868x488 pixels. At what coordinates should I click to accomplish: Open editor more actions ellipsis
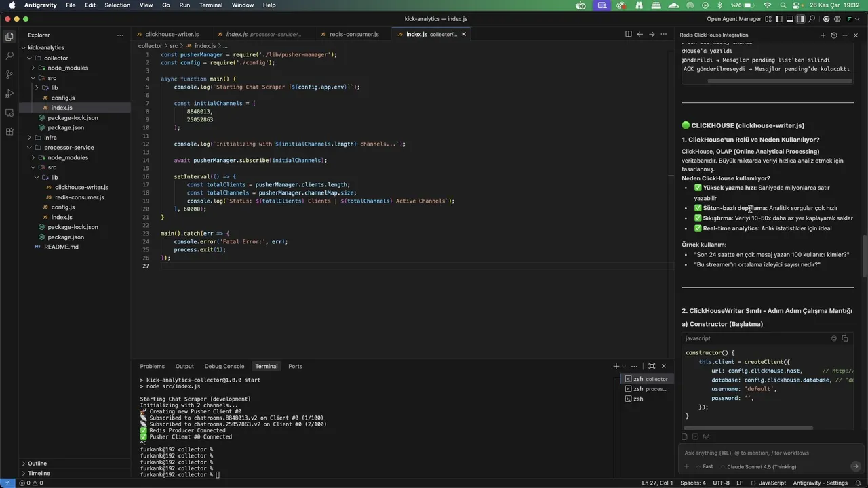[664, 34]
